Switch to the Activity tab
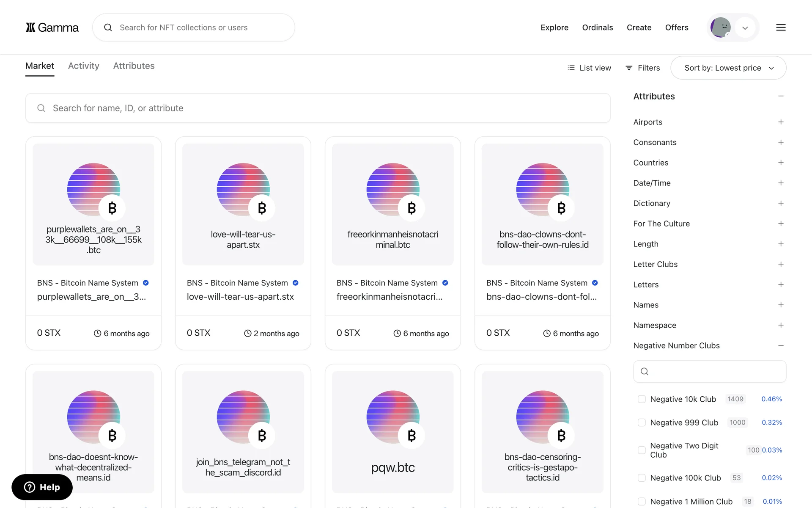Image resolution: width=812 pixels, height=508 pixels. [x=83, y=66]
